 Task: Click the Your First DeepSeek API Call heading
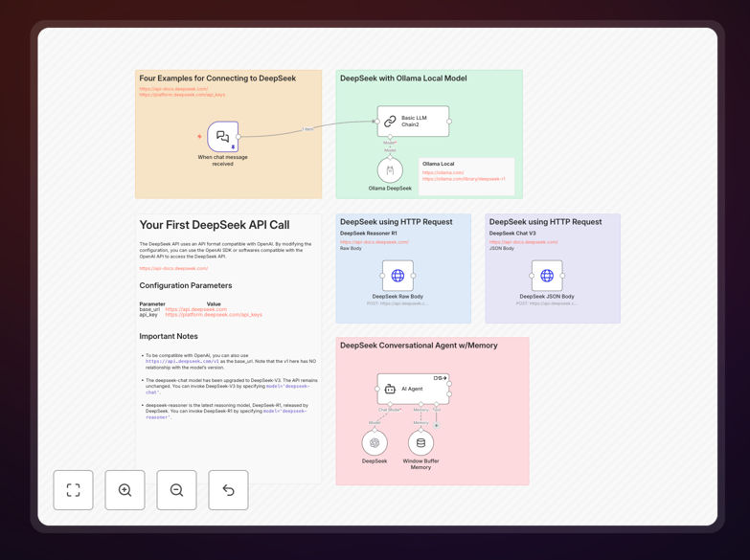[215, 225]
